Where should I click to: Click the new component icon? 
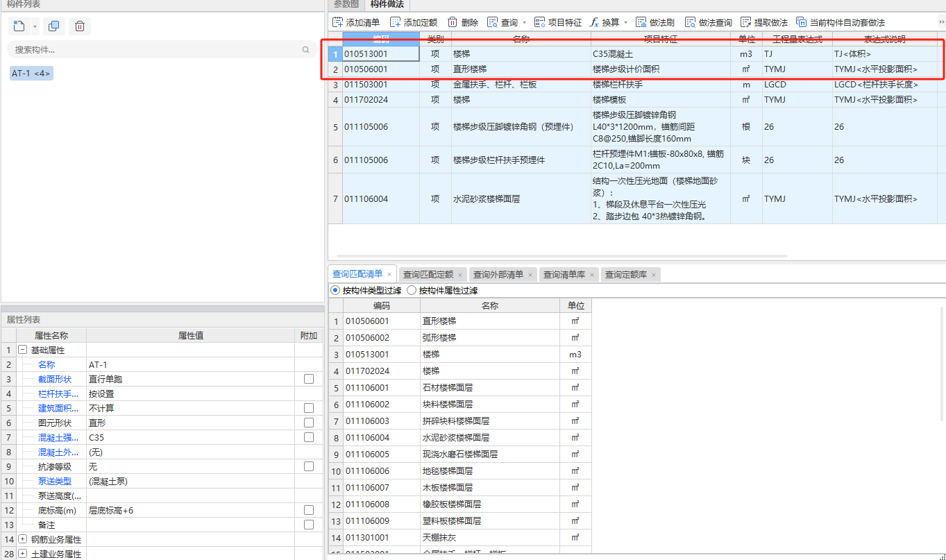(19, 27)
